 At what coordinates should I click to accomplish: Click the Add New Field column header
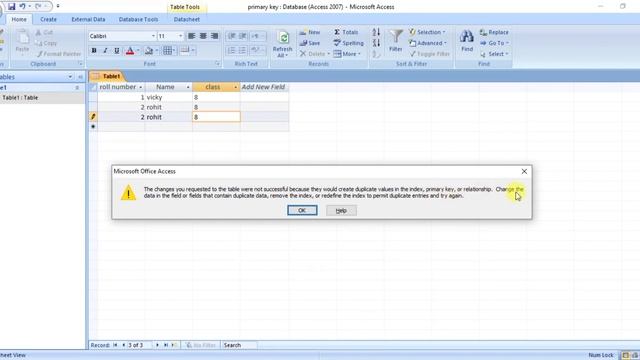(x=264, y=87)
